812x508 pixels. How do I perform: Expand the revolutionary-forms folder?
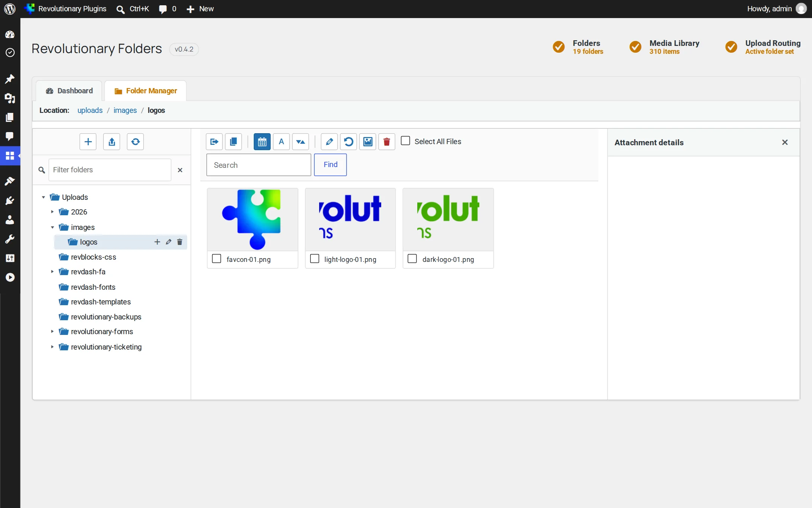(x=52, y=332)
